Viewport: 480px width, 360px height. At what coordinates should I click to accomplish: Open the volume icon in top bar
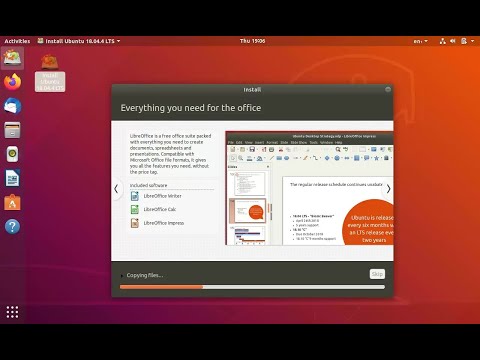click(x=453, y=41)
